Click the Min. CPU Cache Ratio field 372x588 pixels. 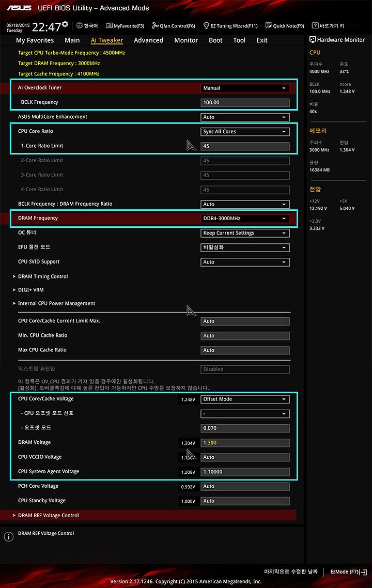245,336
